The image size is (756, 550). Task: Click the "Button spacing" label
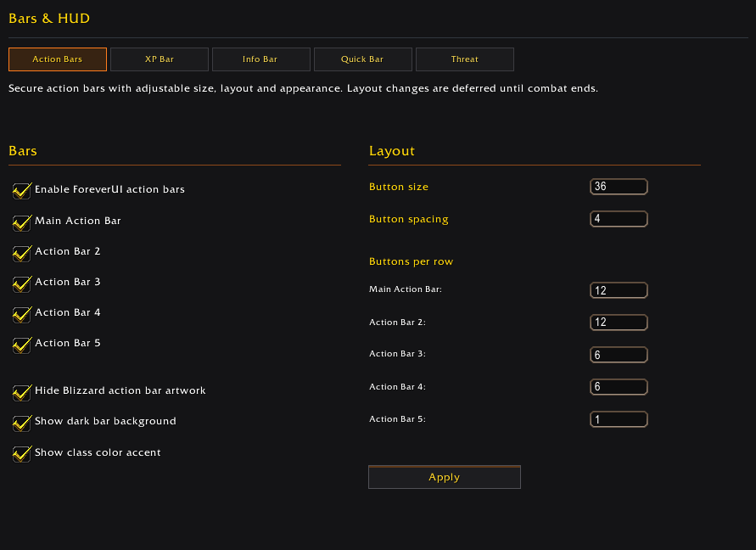point(408,219)
